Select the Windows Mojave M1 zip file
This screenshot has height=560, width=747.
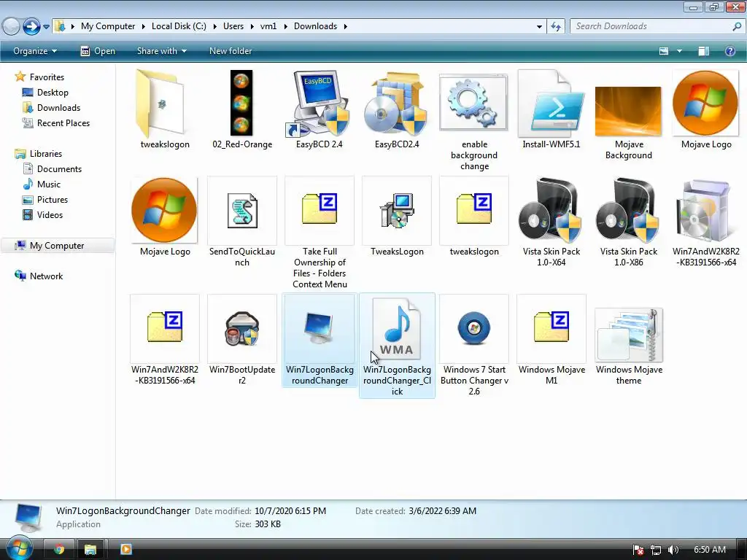pyautogui.click(x=551, y=327)
